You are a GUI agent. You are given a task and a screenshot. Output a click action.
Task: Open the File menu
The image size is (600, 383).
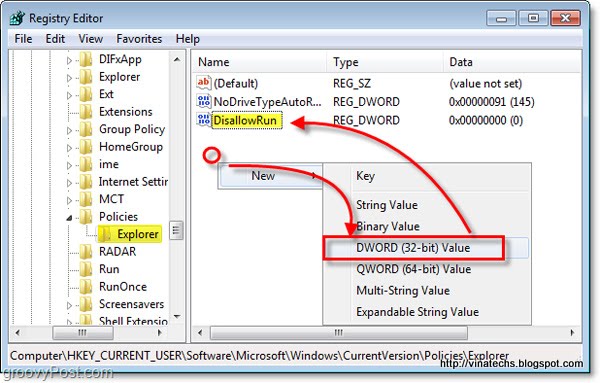[23, 39]
